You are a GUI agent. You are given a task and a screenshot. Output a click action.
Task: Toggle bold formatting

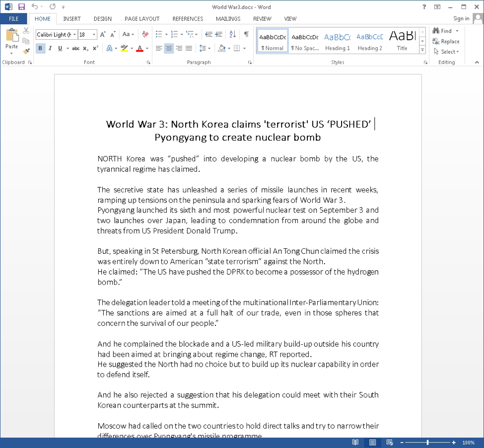[x=40, y=49]
